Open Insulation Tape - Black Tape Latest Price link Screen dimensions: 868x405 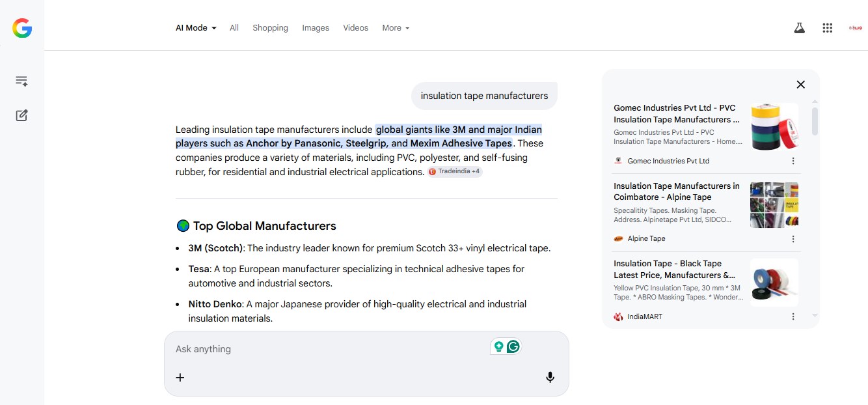point(675,270)
